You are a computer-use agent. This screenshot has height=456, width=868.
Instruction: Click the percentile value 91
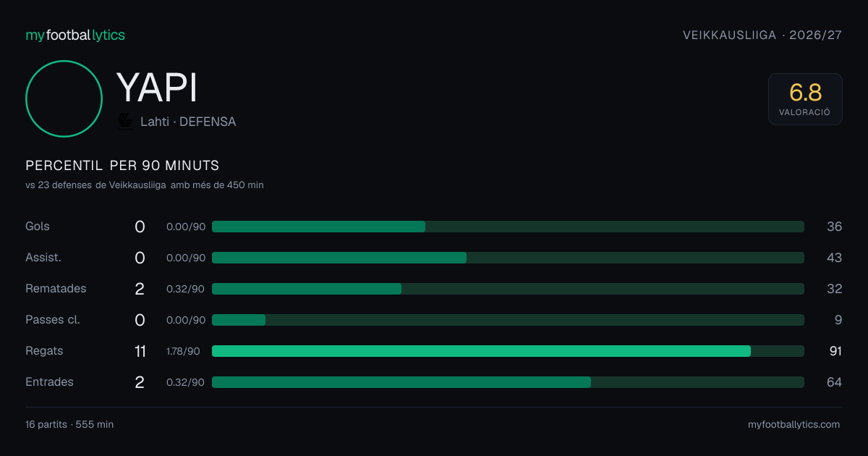(x=835, y=351)
